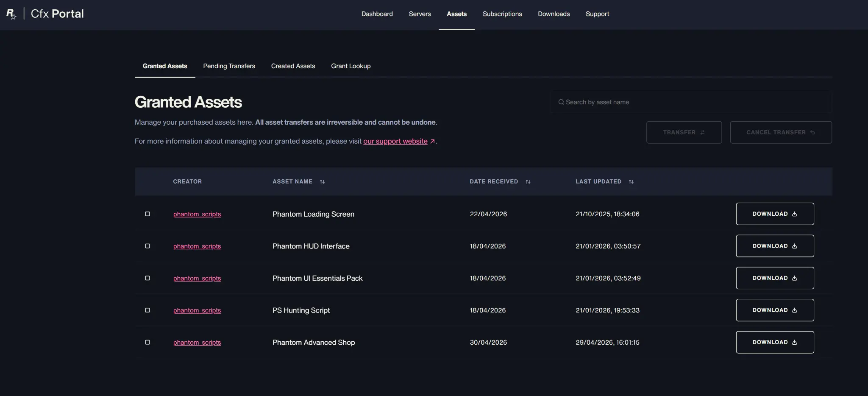This screenshot has width=868, height=396.
Task: Select the 'Phantom Advanced Shop' asset name
Action: point(314,343)
